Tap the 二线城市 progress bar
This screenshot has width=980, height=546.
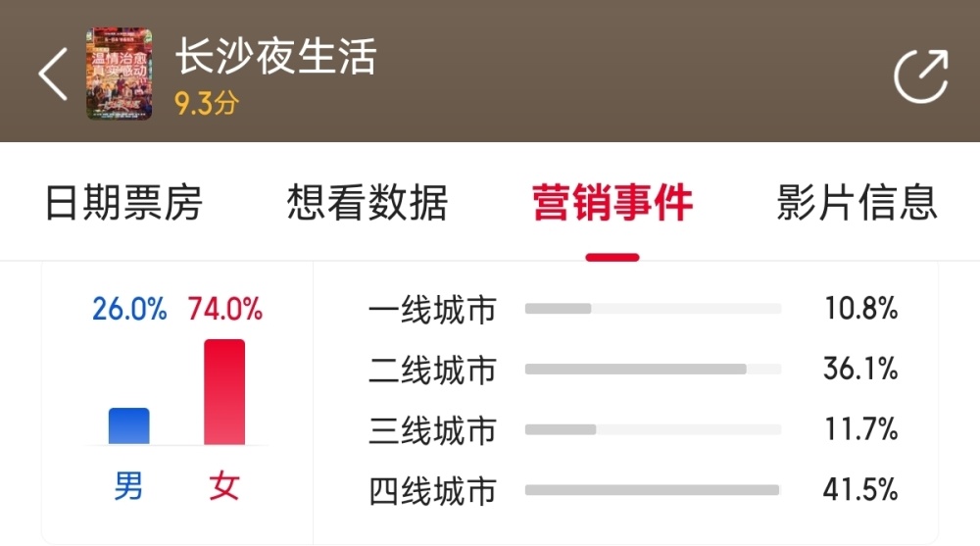coord(653,369)
